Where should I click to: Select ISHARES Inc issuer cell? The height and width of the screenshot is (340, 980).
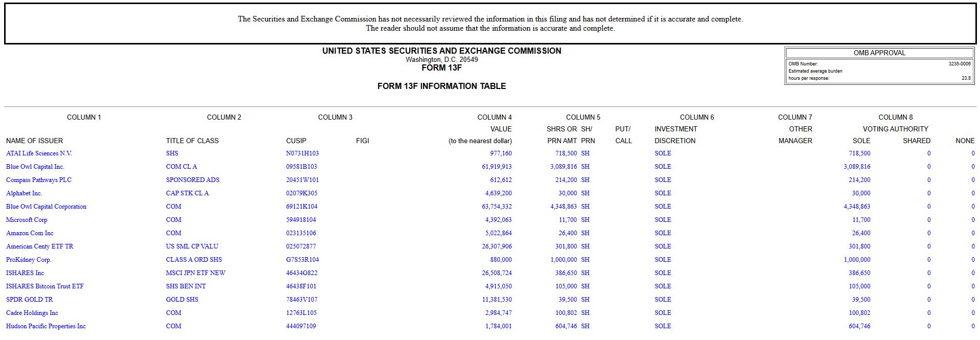coord(25,273)
